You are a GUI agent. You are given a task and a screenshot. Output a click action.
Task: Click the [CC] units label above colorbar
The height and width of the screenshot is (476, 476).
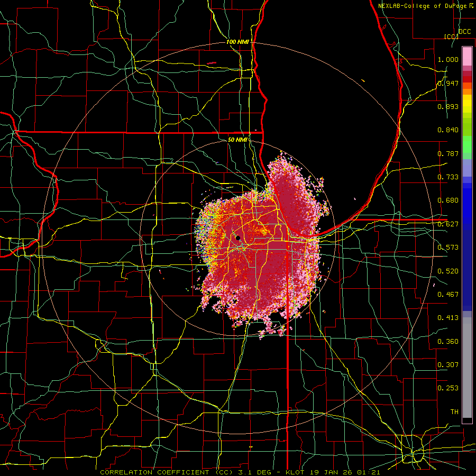coord(451,36)
